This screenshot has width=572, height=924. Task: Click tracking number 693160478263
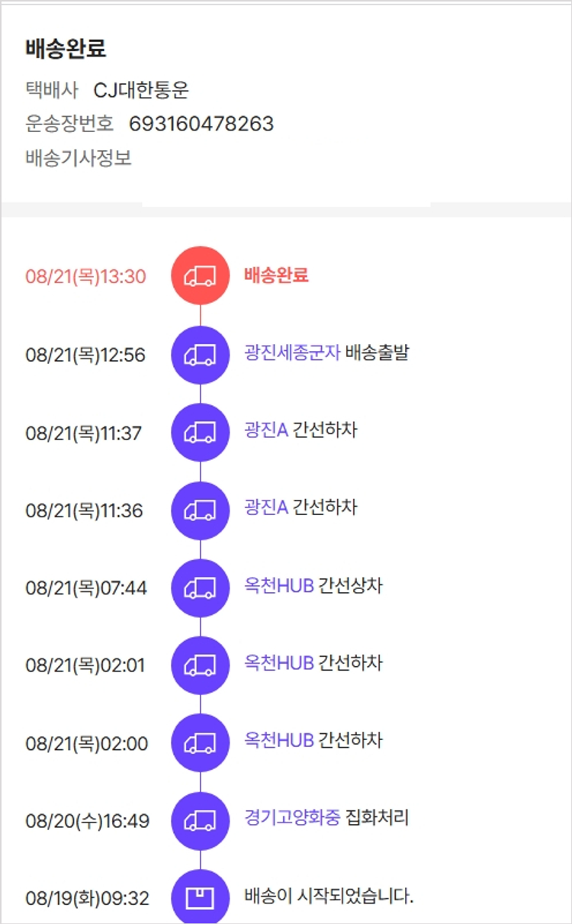(201, 124)
